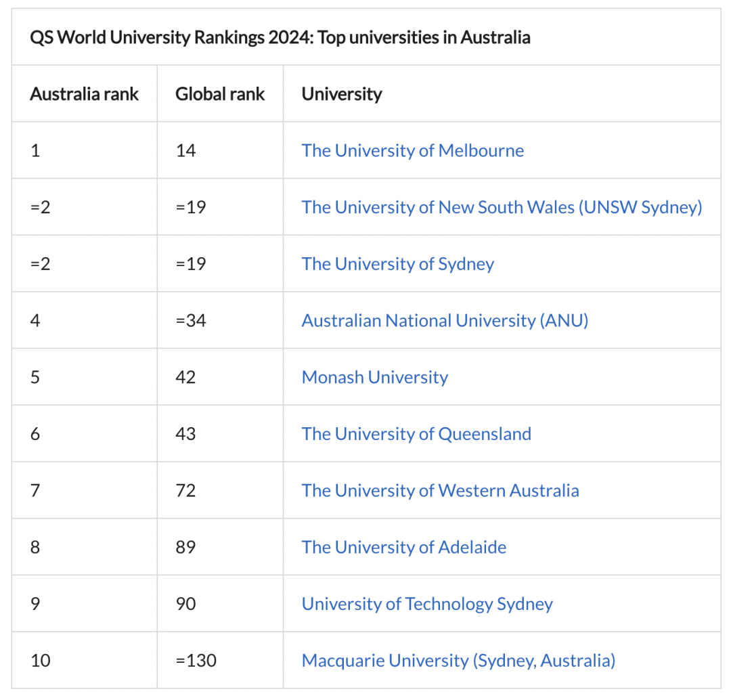Open The University of Western Australia link
This screenshot has height=700, width=731.
click(x=440, y=491)
